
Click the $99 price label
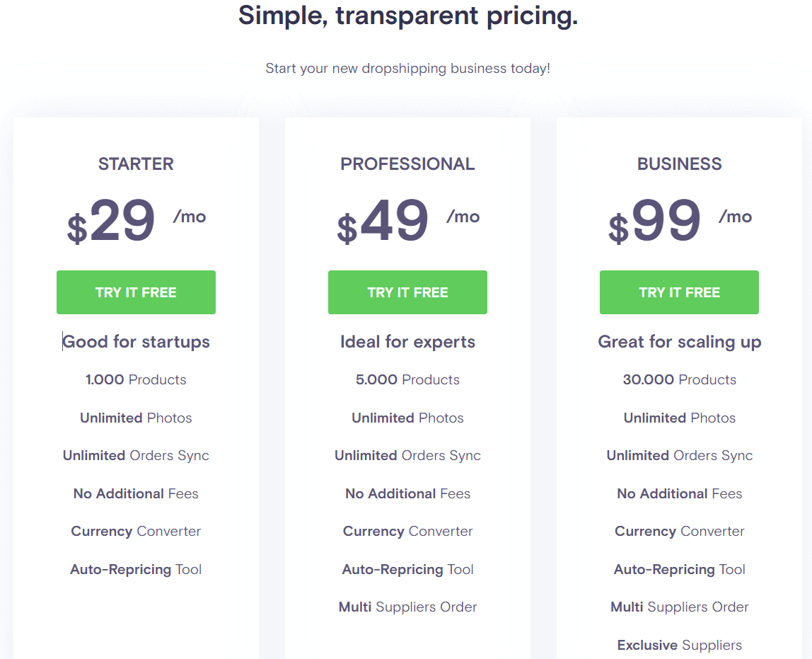[654, 221]
